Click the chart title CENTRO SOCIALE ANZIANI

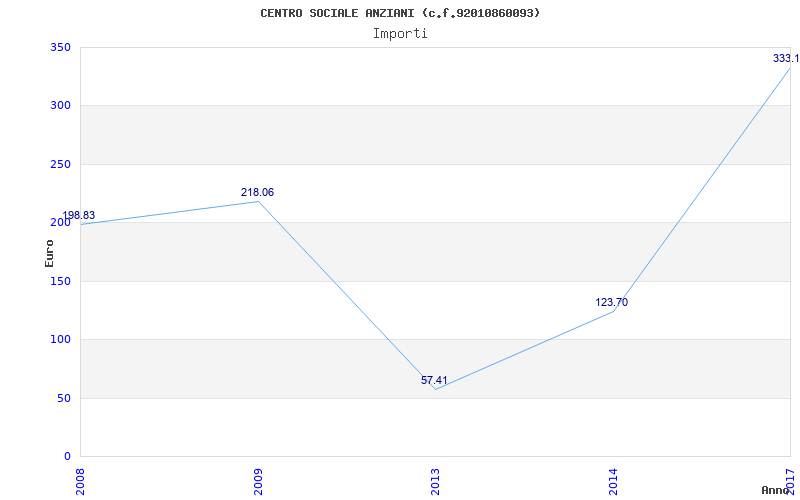tap(400, 13)
